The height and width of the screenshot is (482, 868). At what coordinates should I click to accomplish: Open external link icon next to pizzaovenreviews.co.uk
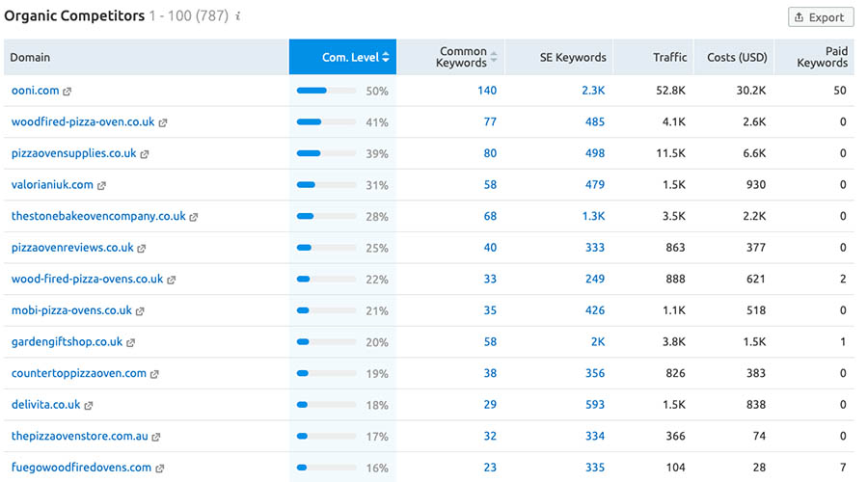point(142,249)
